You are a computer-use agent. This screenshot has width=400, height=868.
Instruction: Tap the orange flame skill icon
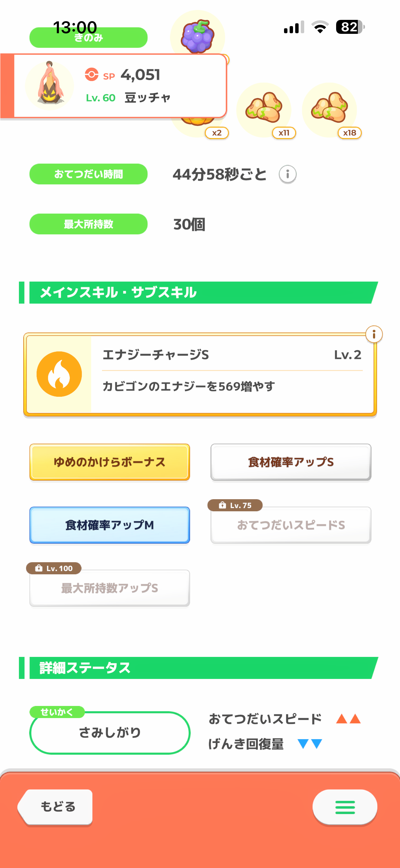[x=59, y=374]
